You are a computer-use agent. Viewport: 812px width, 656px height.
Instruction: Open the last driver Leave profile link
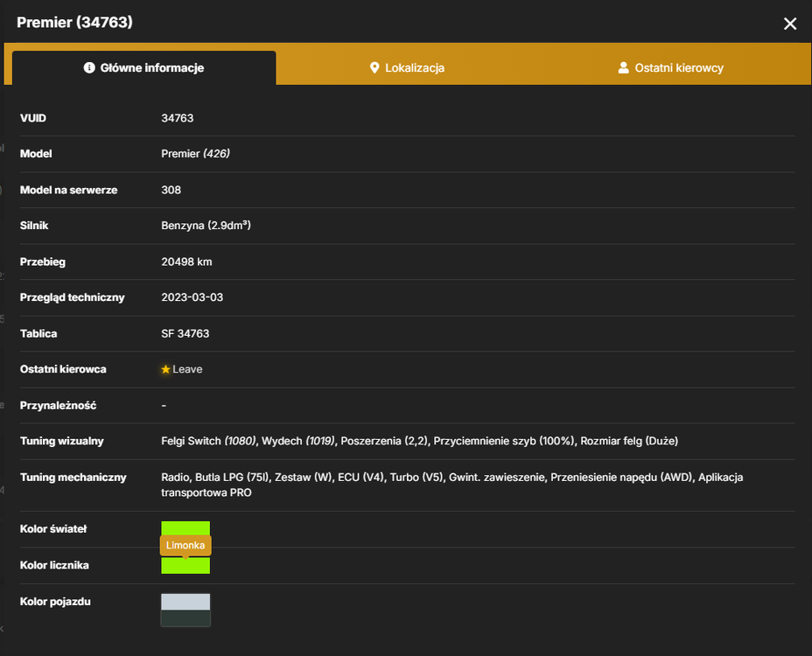tap(187, 369)
